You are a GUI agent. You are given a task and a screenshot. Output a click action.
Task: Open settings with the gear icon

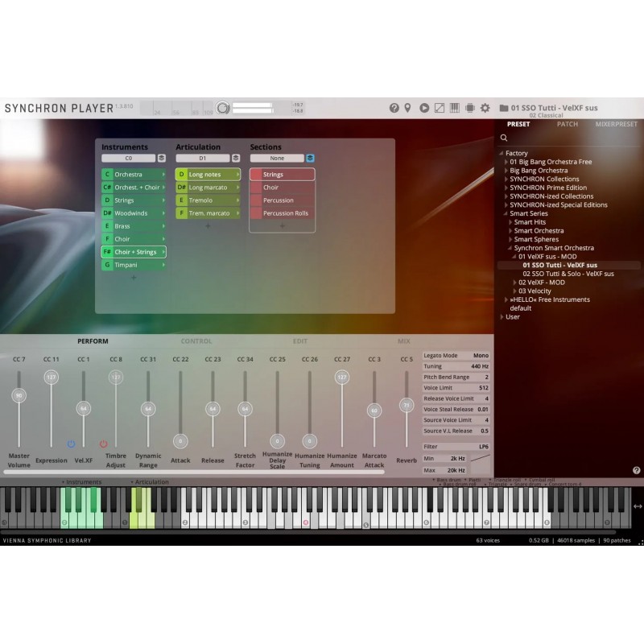485,108
